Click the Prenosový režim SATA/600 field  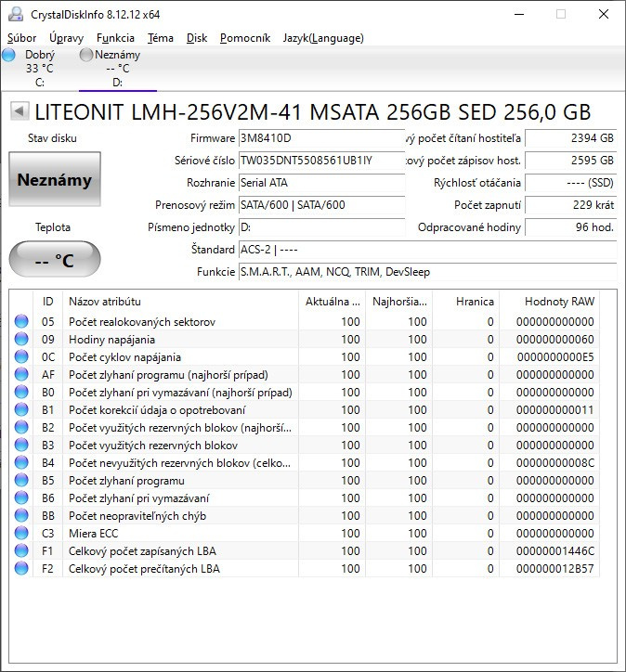(321, 205)
